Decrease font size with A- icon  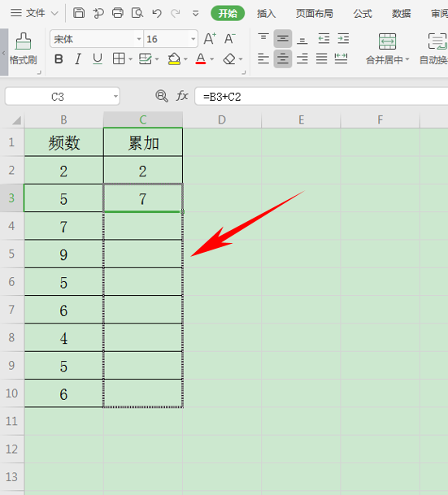point(229,39)
